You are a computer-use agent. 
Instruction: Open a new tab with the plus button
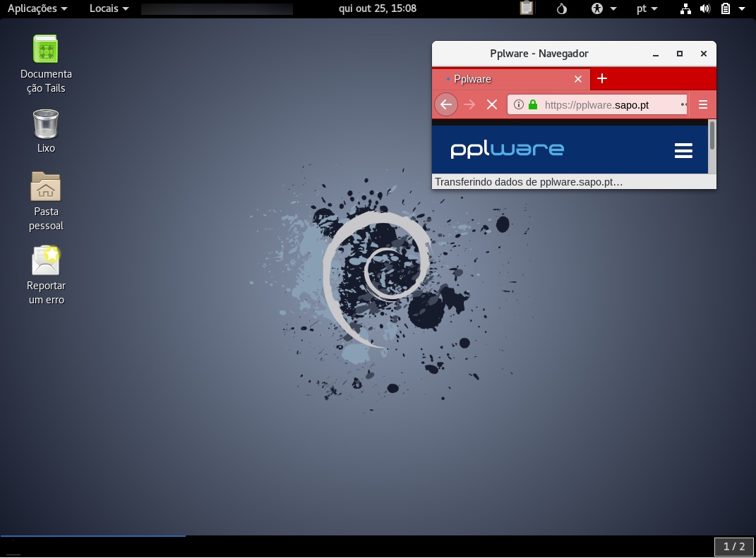602,79
